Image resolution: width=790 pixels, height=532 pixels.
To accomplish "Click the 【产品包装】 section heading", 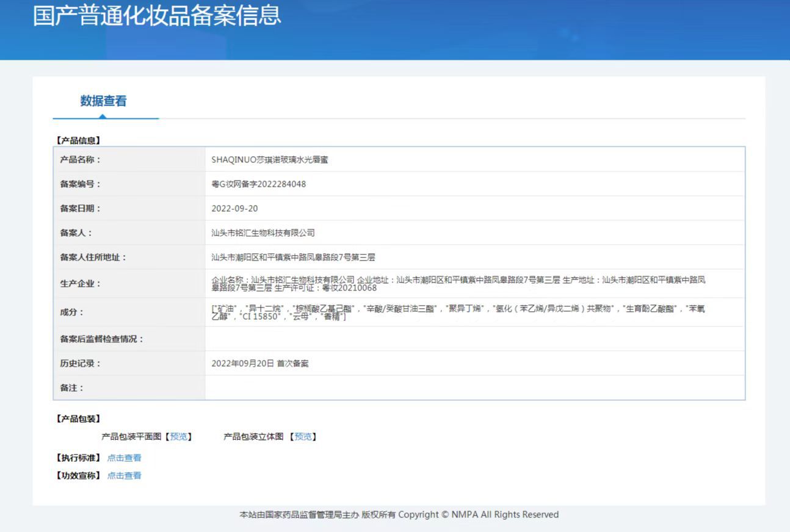I will 78,419.
